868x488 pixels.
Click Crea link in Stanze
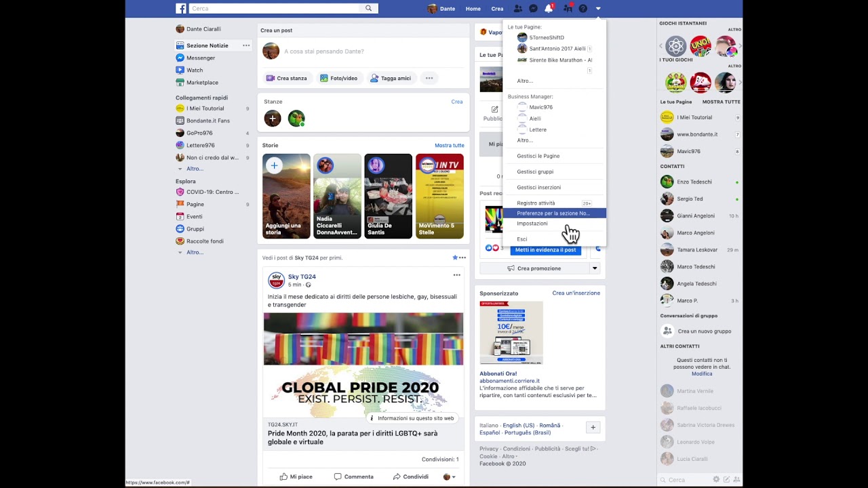click(457, 102)
